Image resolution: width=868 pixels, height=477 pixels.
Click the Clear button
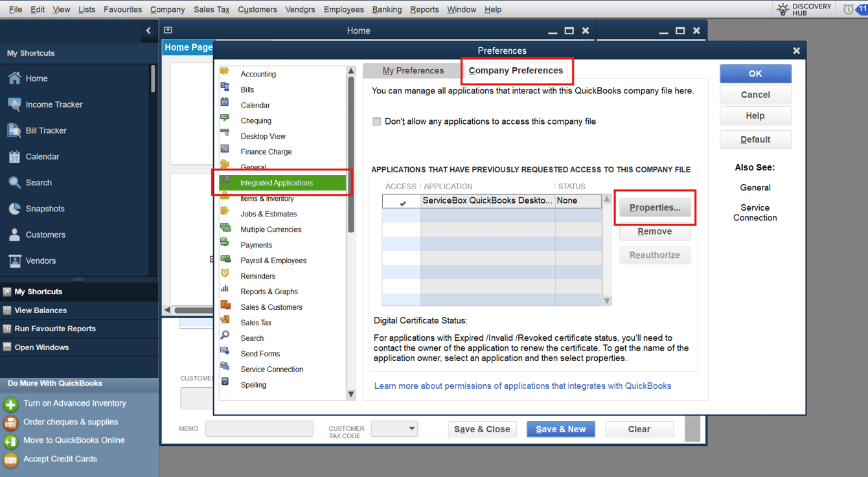point(639,429)
